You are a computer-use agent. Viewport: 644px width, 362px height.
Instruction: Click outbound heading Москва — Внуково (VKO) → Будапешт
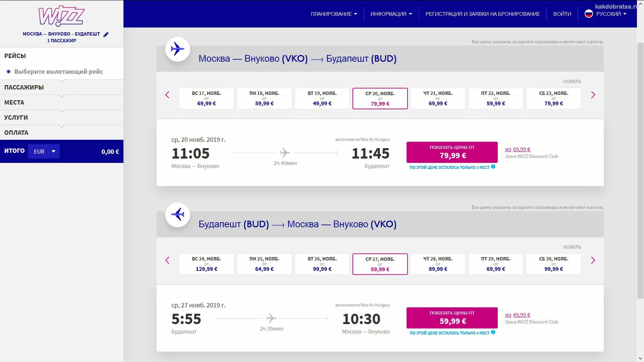point(298,59)
